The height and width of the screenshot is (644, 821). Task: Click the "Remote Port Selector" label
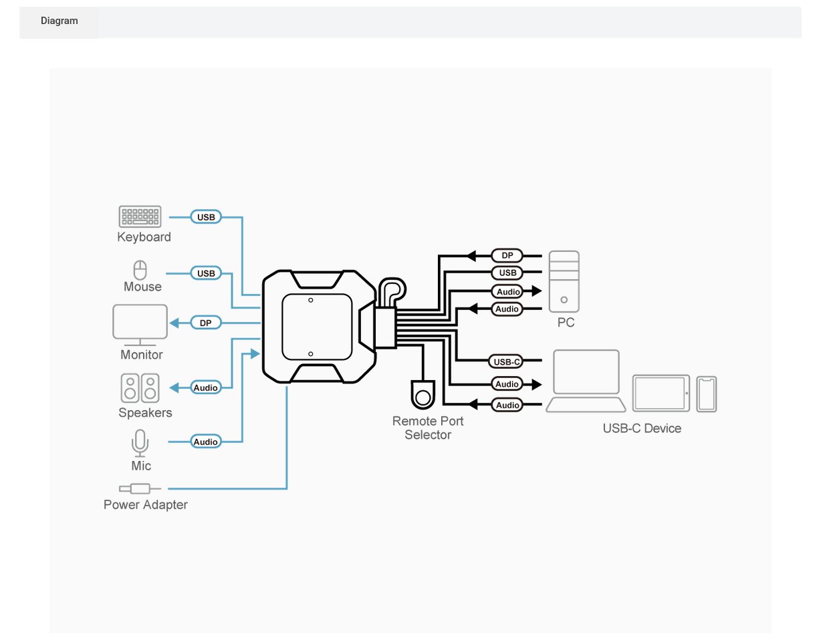428,428
